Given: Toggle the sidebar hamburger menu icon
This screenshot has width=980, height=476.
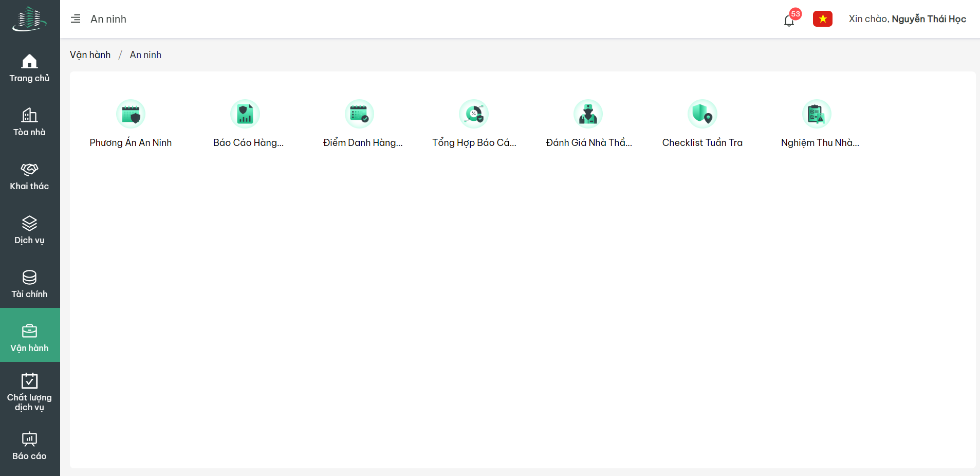Looking at the screenshot, I should click(76, 19).
